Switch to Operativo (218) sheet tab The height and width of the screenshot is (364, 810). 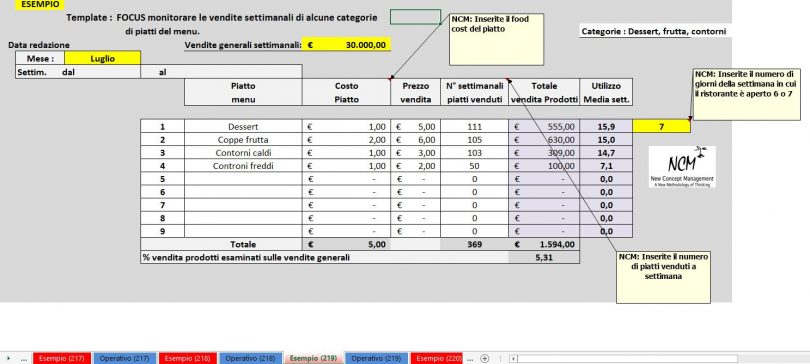251,358
